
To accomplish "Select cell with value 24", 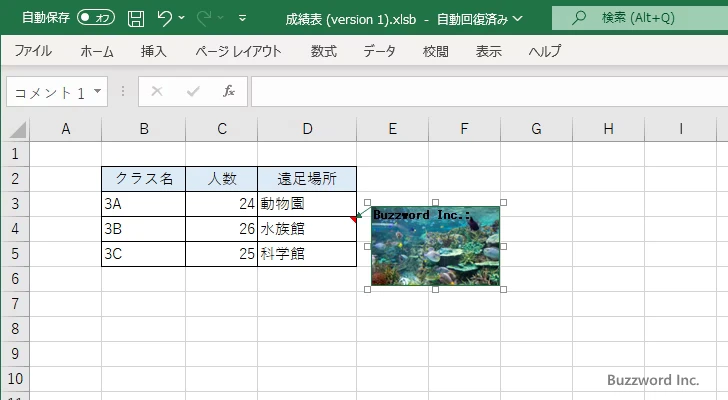I will click(x=221, y=204).
